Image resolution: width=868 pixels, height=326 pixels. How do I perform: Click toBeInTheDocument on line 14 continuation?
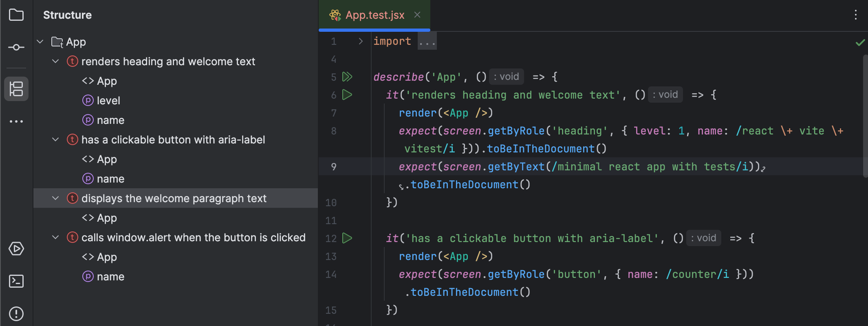pyautogui.click(x=465, y=292)
